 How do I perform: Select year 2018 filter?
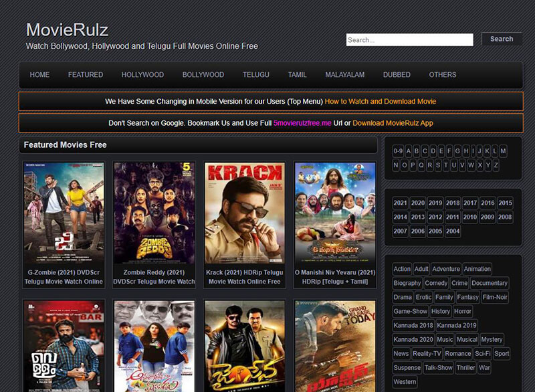(453, 203)
